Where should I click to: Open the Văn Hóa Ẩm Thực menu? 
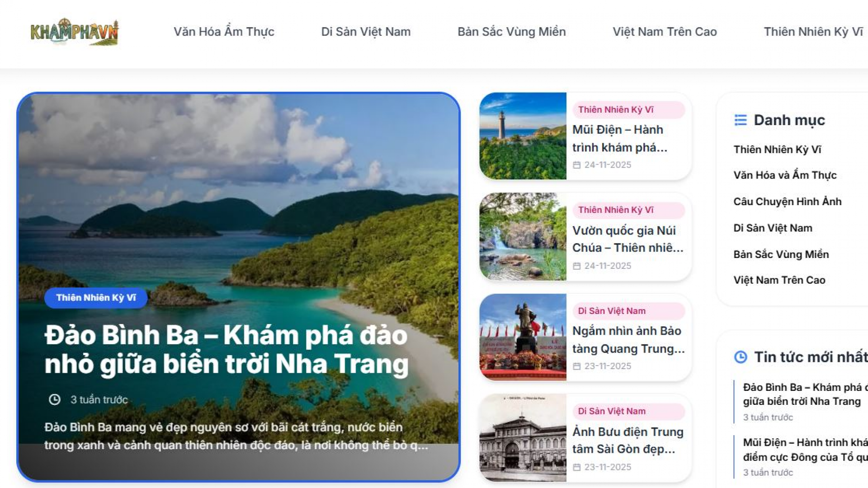[x=224, y=32]
